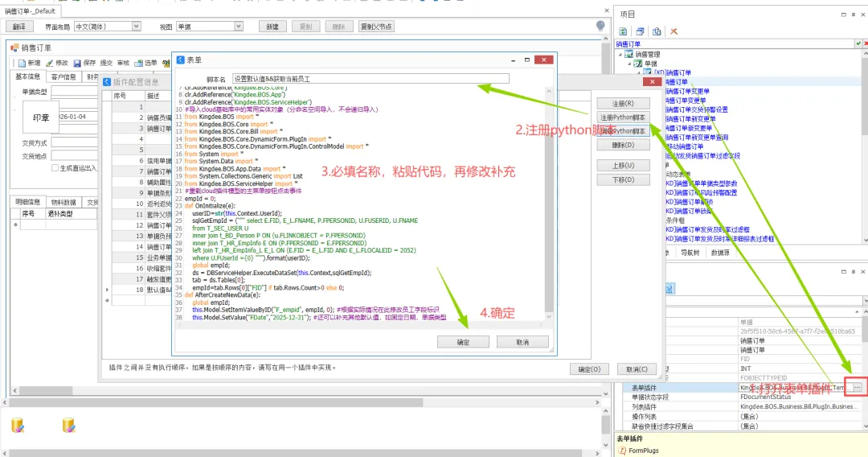The image size is (868, 457).
Task: Click the 项目 search box containing 销售订单
Action: click(735, 43)
